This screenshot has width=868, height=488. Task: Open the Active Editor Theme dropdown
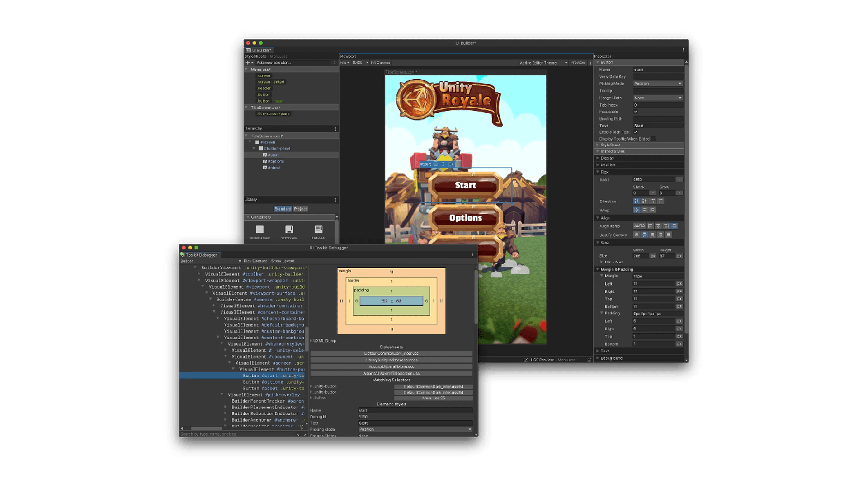point(543,63)
